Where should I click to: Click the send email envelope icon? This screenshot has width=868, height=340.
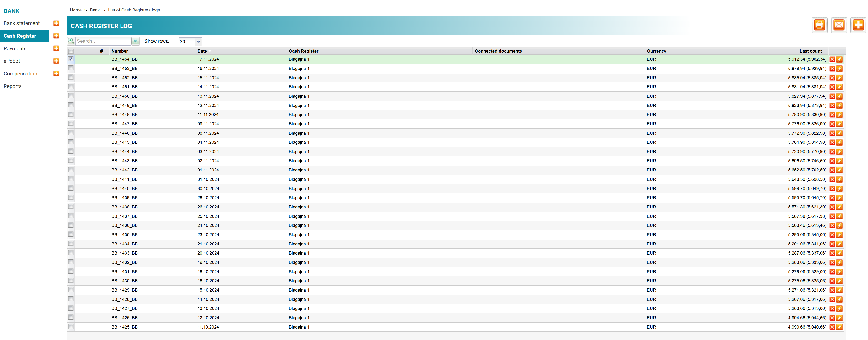click(x=839, y=25)
